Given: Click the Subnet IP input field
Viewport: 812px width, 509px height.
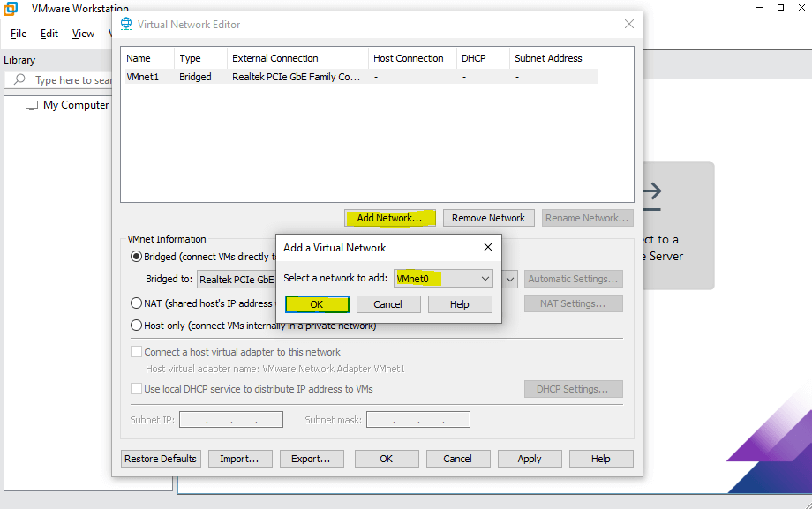Looking at the screenshot, I should pyautogui.click(x=231, y=419).
